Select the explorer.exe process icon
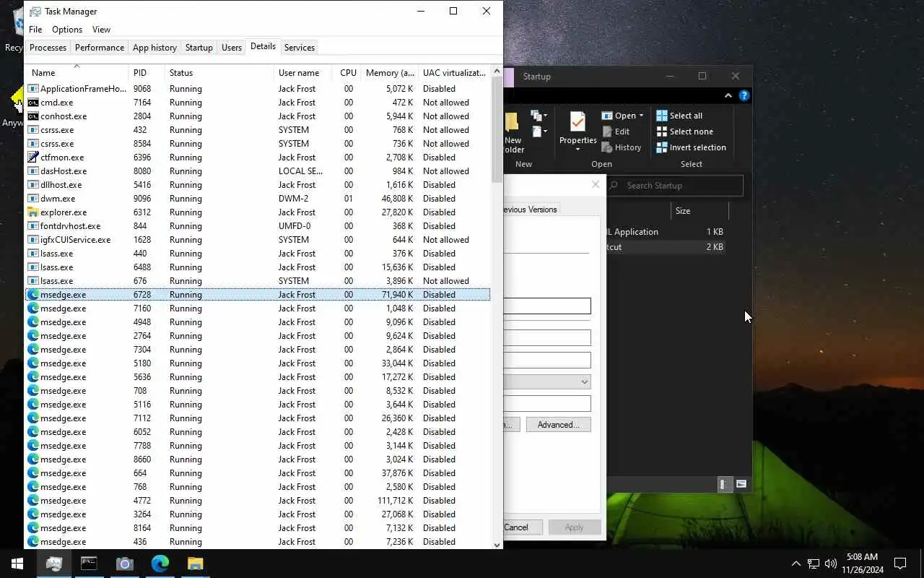This screenshot has height=578, width=924. pyautogui.click(x=33, y=212)
